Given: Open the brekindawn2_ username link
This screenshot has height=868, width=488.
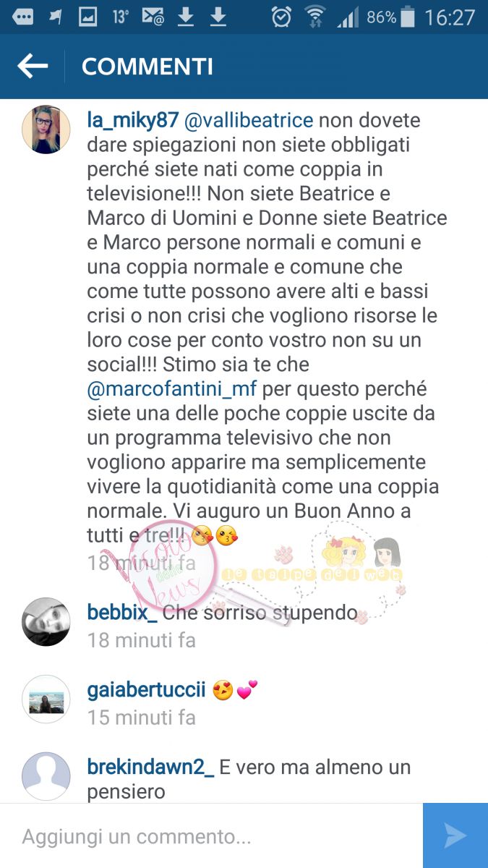Looking at the screenshot, I should click(150, 767).
